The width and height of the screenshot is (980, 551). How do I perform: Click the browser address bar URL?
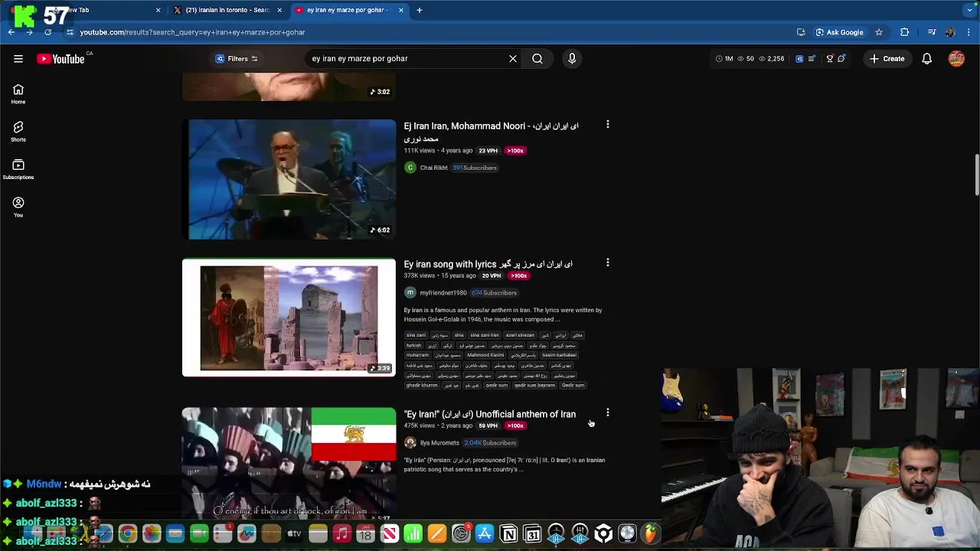click(x=192, y=32)
